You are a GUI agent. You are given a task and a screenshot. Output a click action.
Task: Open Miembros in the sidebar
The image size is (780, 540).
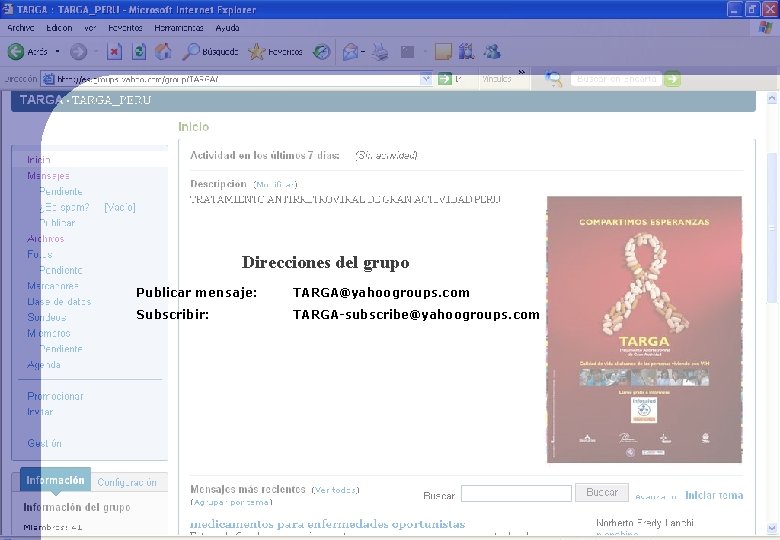pos(49,333)
